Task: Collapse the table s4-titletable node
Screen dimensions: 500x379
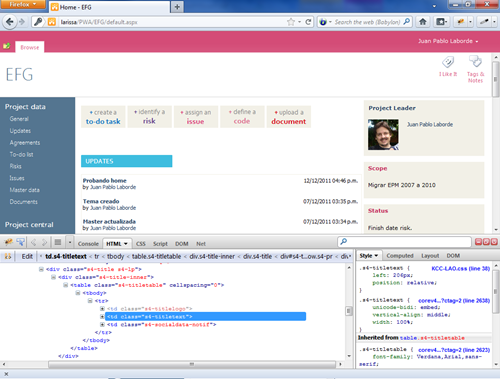Action: coord(65,285)
